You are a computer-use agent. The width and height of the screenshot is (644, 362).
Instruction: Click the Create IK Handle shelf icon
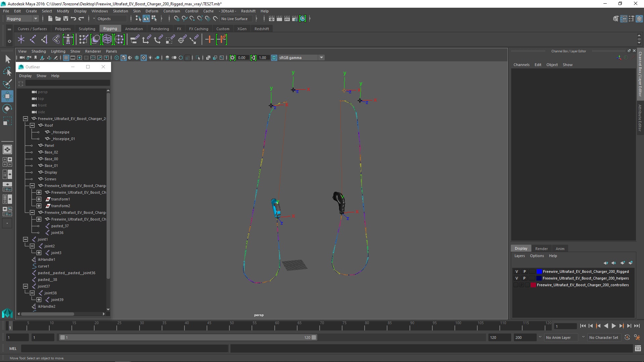[x=44, y=40]
